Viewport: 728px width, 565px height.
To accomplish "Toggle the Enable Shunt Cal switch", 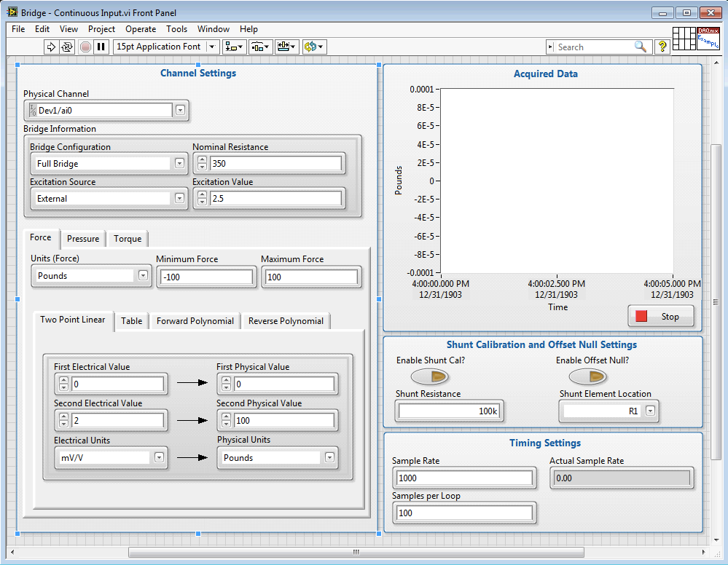I will point(430,376).
